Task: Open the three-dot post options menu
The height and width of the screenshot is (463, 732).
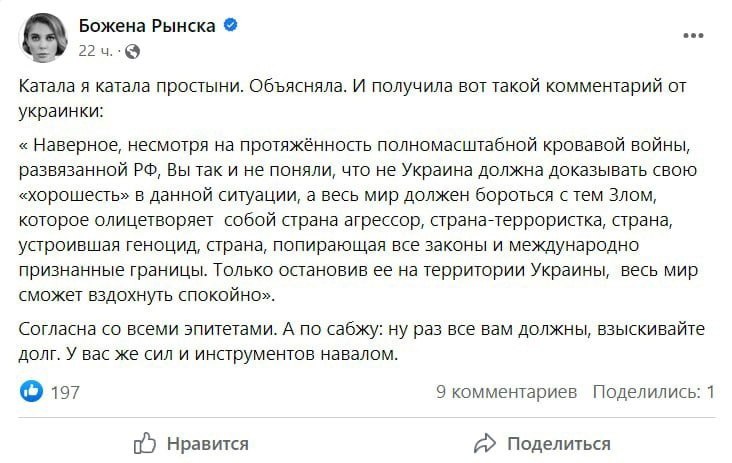Action: 693,35
